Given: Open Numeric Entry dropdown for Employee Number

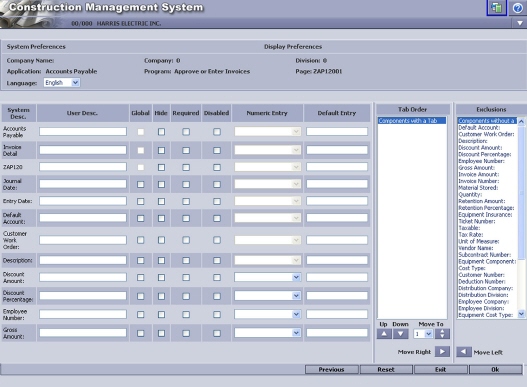Looking at the screenshot, I should [x=268, y=314].
